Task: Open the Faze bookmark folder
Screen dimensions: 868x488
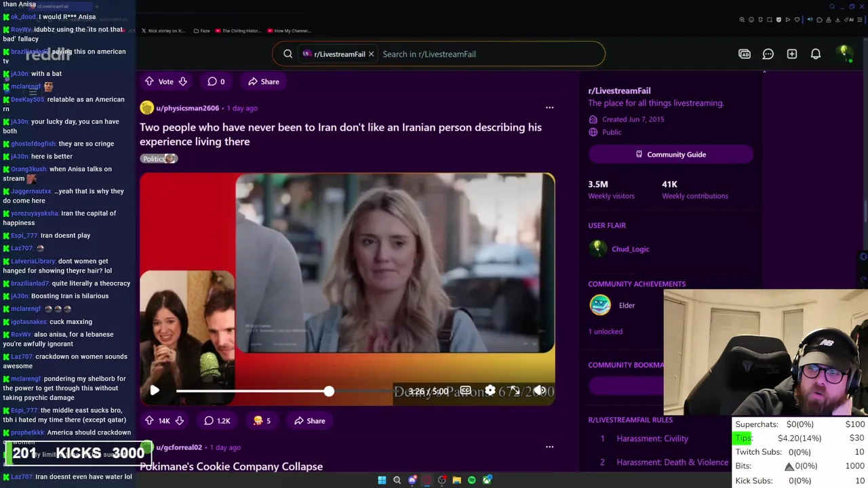Action: click(x=202, y=30)
